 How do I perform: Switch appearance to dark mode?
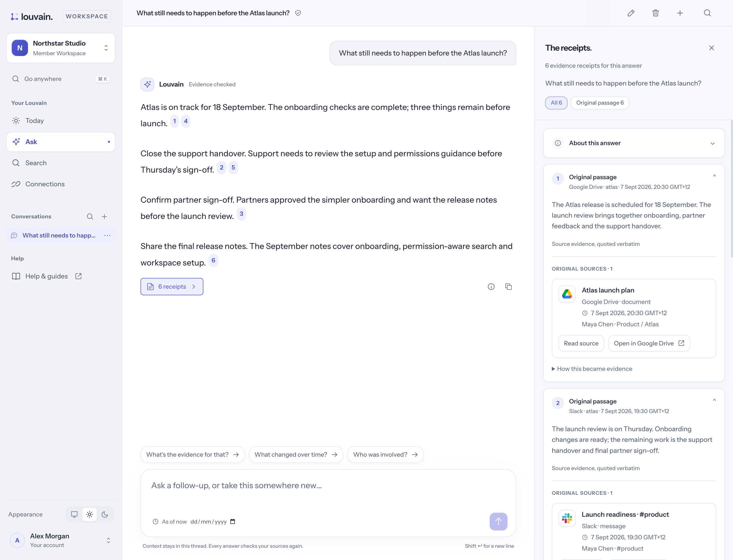coord(105,514)
